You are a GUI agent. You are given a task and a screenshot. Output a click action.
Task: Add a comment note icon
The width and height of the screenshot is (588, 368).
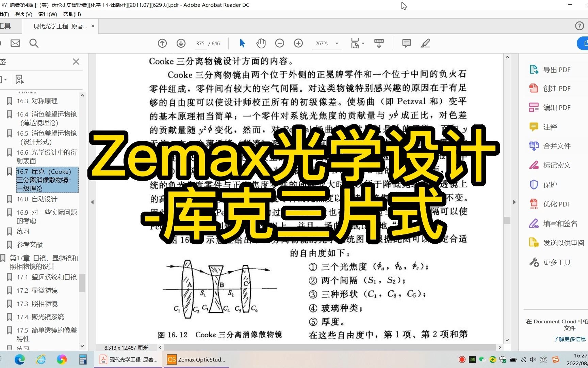[x=406, y=43]
